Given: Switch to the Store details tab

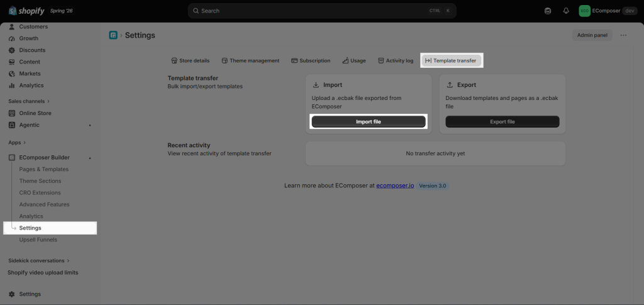Looking at the screenshot, I should pos(190,61).
